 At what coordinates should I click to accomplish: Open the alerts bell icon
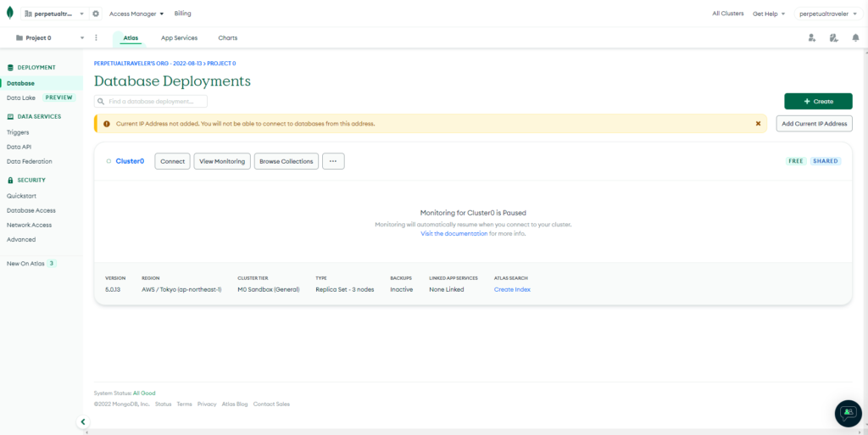(x=856, y=37)
